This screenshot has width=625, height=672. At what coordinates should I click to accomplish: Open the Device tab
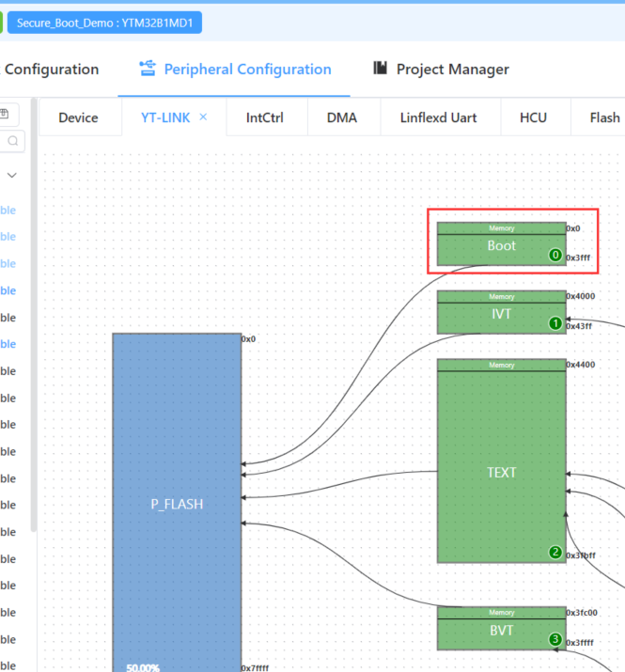[78, 117]
